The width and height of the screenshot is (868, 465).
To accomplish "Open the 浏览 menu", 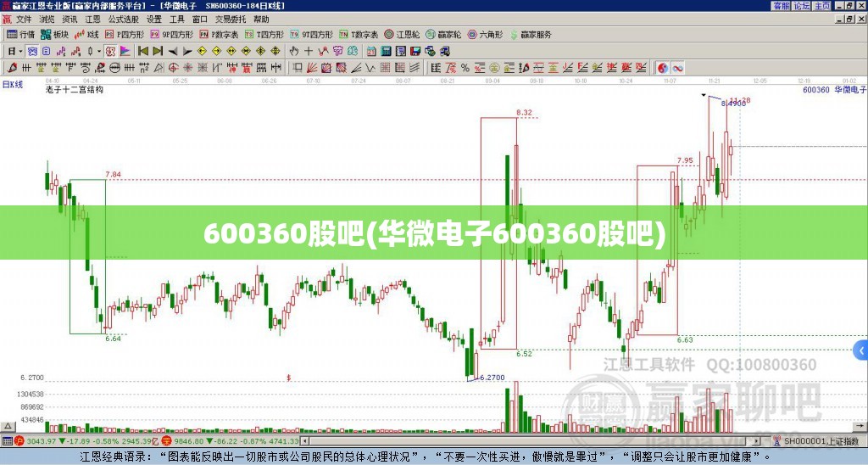I will click(47, 20).
